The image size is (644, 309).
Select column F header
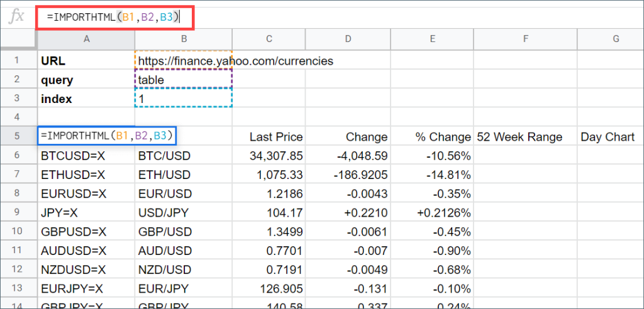[525, 39]
